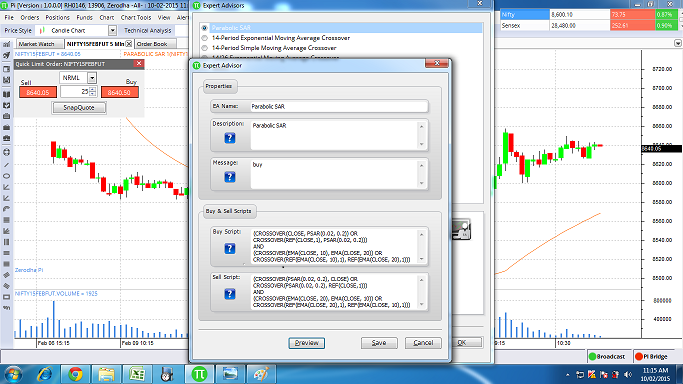The width and height of the screenshot is (683, 384).
Task: Select the Parabolic SAR radio option
Action: 204,28
